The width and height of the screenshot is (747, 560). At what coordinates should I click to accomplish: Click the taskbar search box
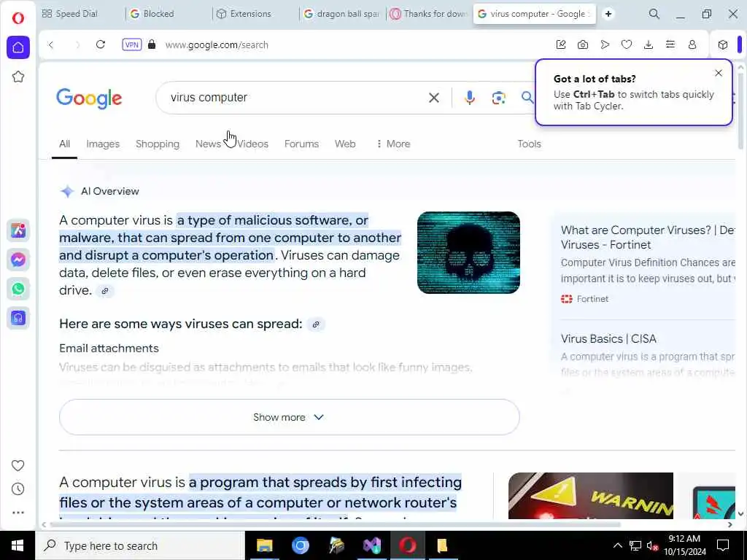[140, 545]
